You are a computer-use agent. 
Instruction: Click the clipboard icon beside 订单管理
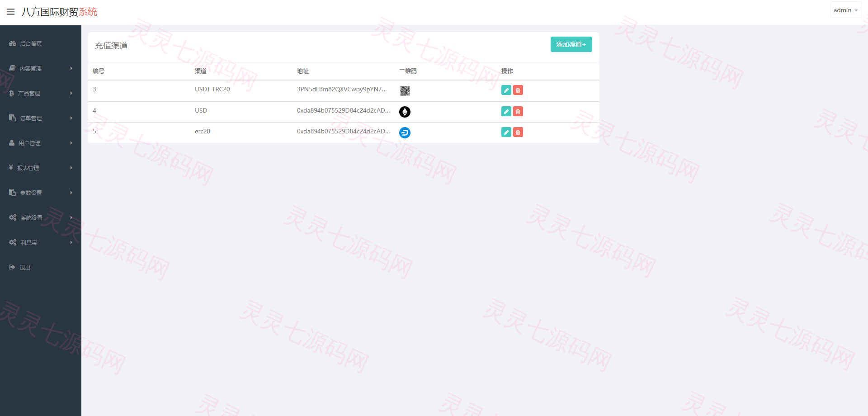click(x=13, y=118)
